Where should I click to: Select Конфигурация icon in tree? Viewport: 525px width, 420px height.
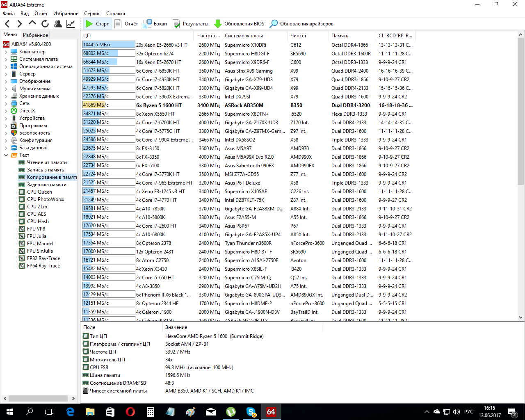[x=14, y=140]
